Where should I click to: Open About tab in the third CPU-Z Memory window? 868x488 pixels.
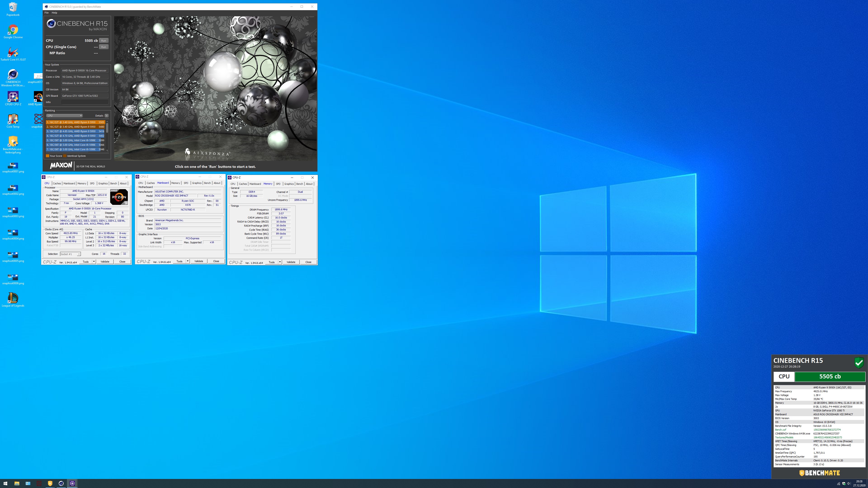tap(309, 184)
